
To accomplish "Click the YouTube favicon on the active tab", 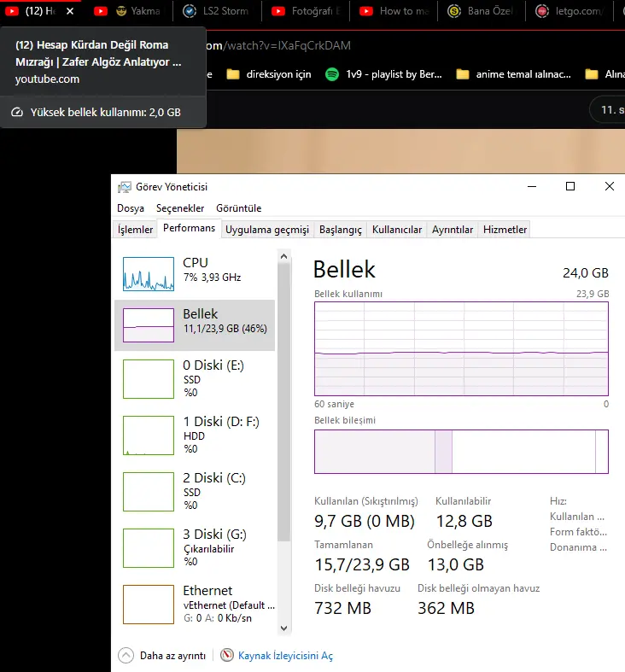I will (12, 11).
